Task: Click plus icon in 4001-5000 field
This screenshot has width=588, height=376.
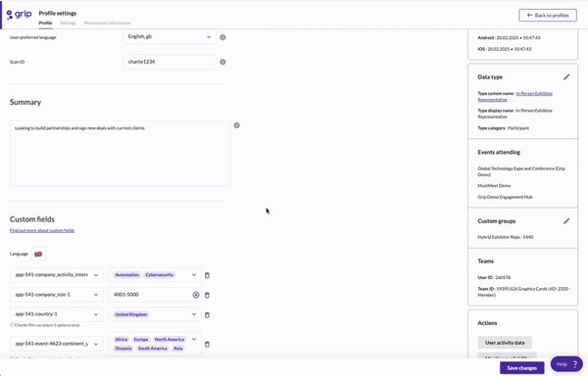Action: point(196,295)
